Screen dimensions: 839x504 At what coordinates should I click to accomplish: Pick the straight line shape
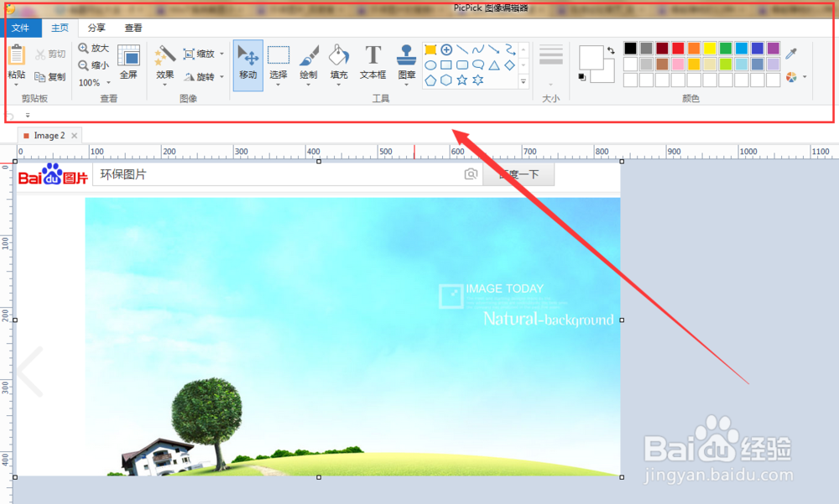[462, 49]
